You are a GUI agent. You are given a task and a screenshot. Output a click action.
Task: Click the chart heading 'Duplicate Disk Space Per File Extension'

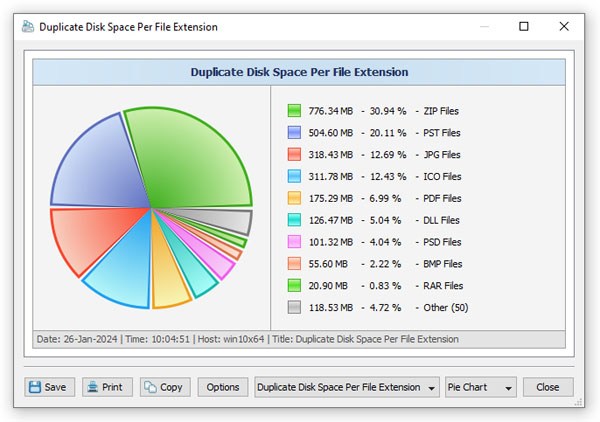(x=299, y=72)
